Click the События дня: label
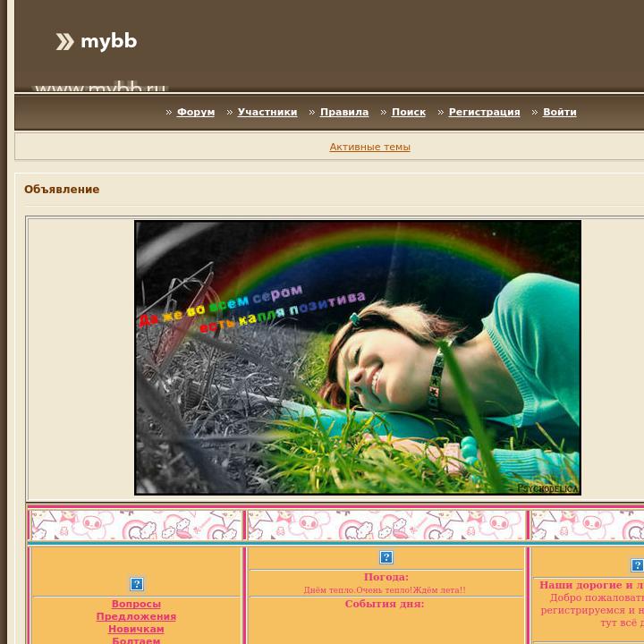Image resolution: width=644 pixels, height=644 pixels. click(385, 604)
